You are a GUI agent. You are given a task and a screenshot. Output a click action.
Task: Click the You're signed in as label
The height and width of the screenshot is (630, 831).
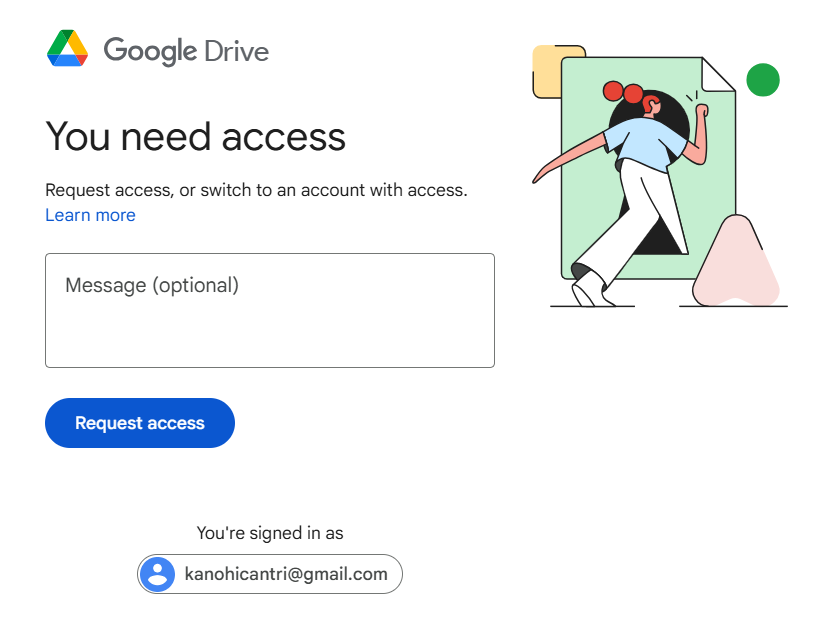click(x=270, y=533)
